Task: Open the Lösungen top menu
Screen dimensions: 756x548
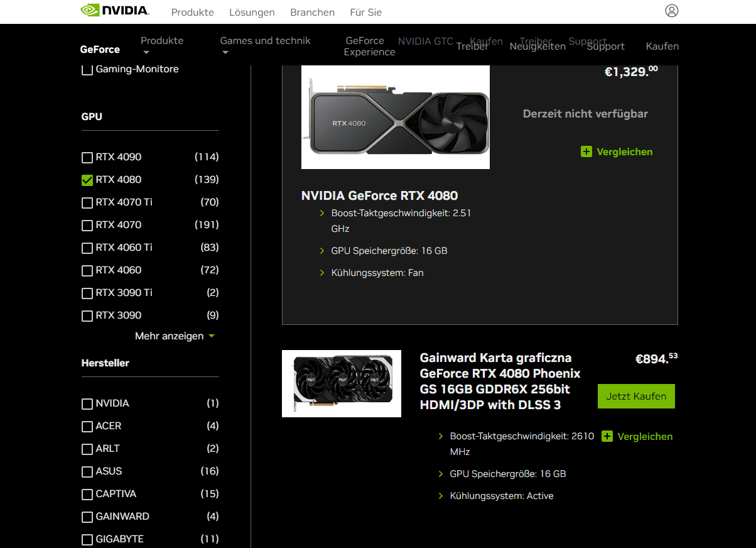Action: pyautogui.click(x=252, y=12)
